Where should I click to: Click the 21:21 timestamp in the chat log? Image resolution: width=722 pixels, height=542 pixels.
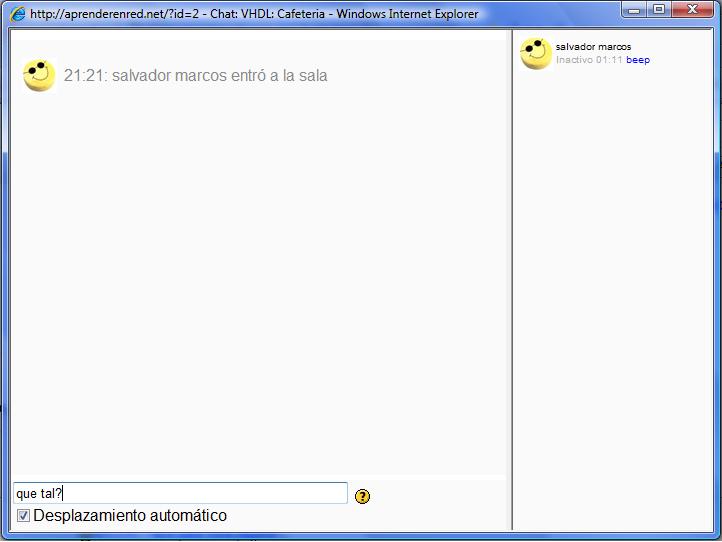click(84, 76)
